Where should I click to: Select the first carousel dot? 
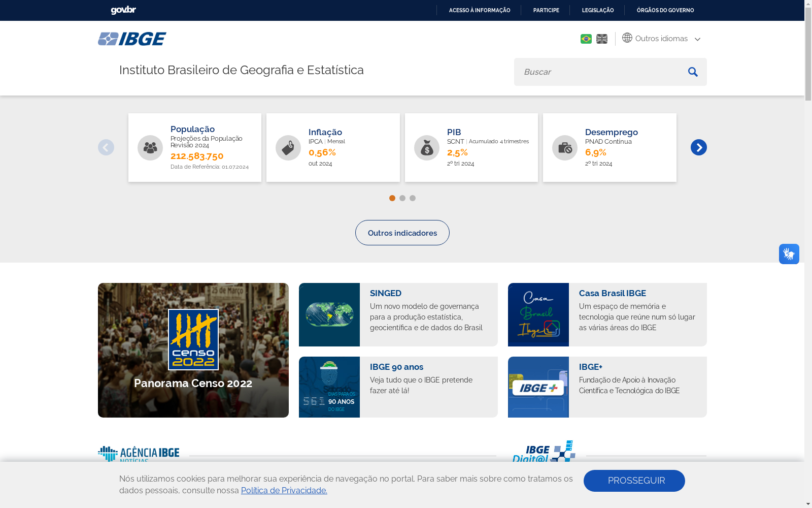point(392,198)
